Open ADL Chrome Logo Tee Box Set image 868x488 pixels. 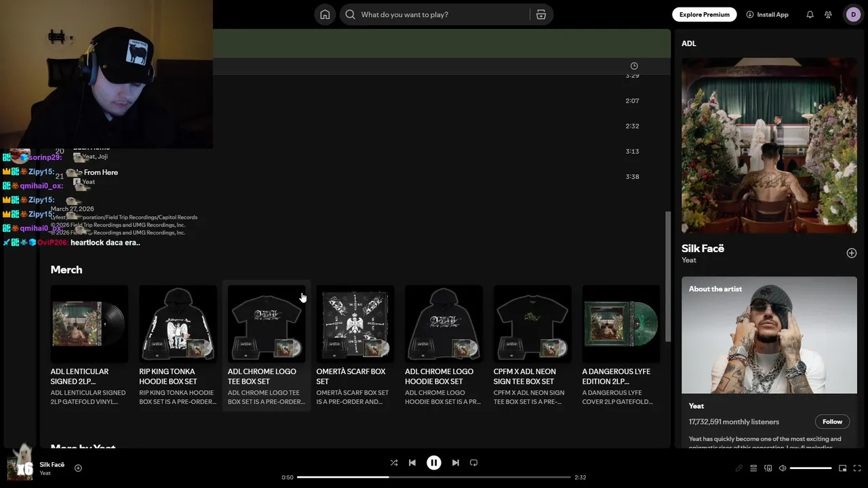267,324
